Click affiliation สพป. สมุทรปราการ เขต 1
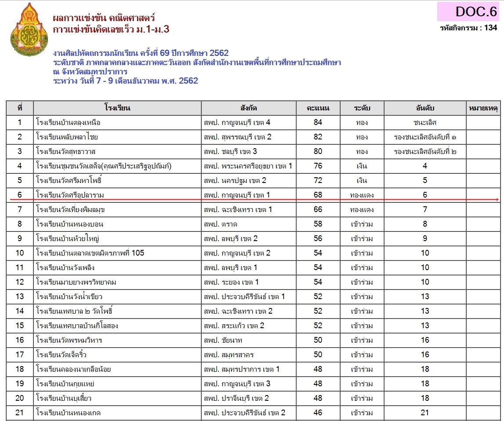This screenshot has height=421, width=504. 242,369
